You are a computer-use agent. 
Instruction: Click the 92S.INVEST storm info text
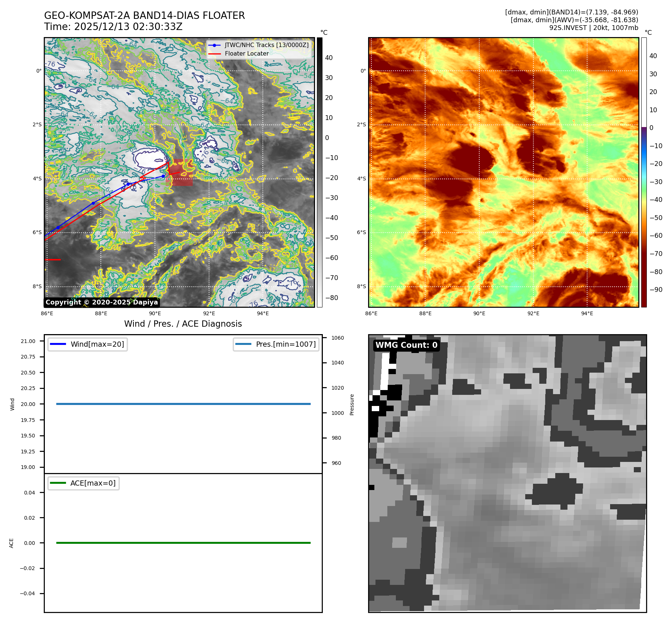[x=593, y=28]
